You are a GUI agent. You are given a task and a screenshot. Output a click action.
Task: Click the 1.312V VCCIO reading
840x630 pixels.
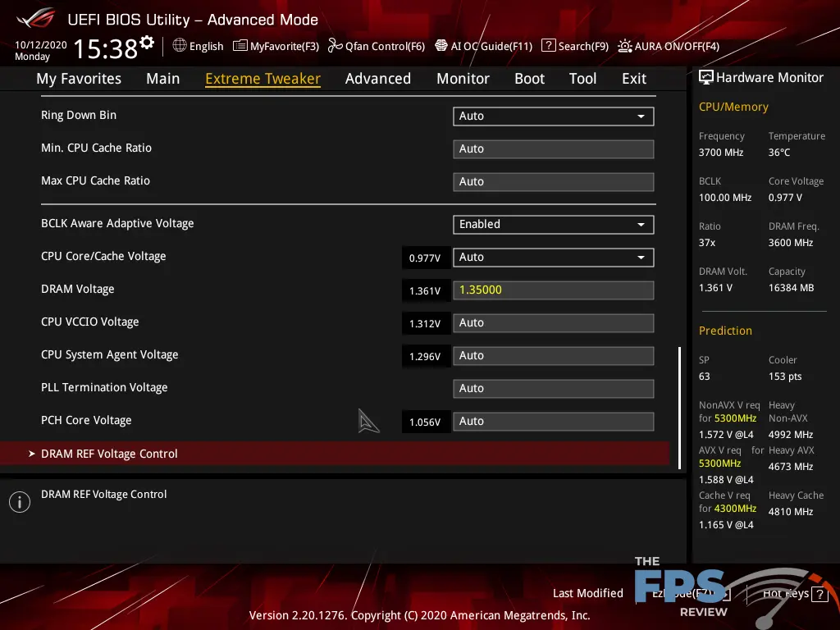coord(425,323)
